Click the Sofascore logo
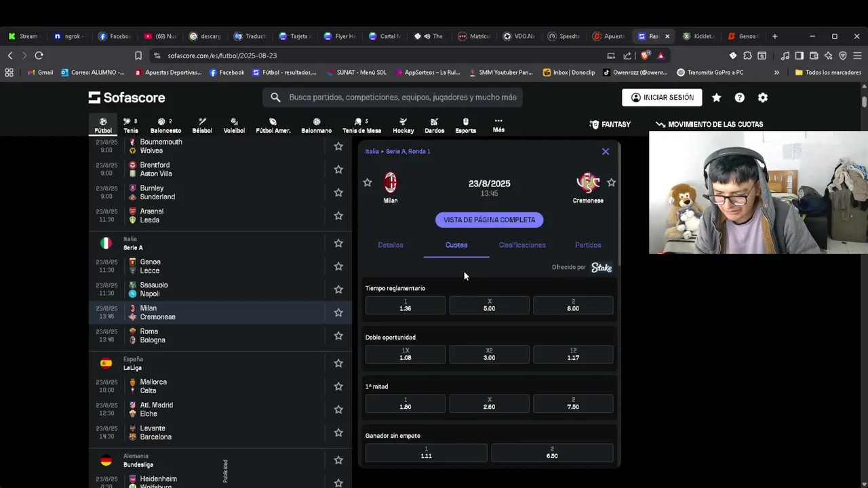868x488 pixels. click(127, 98)
